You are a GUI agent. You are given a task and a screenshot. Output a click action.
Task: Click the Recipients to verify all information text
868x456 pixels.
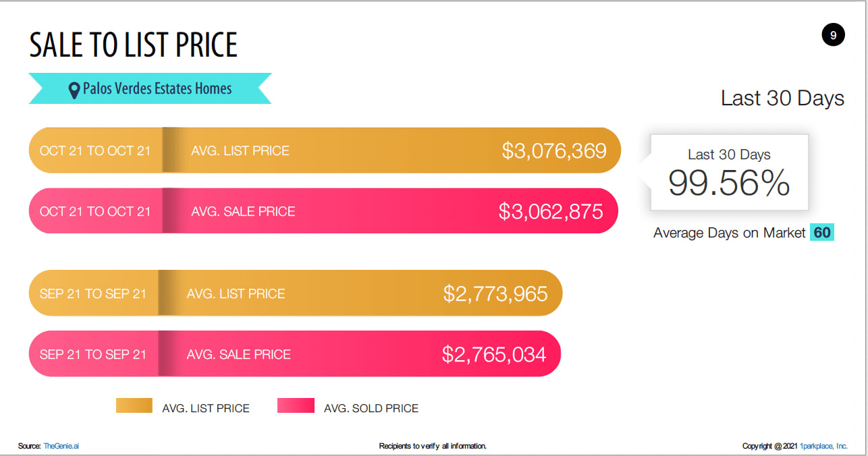[433, 446]
